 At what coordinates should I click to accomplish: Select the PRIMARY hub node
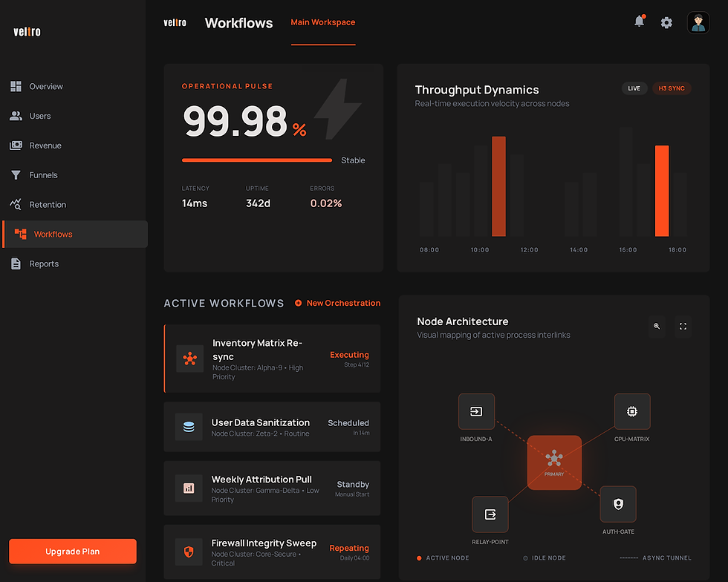554,462
